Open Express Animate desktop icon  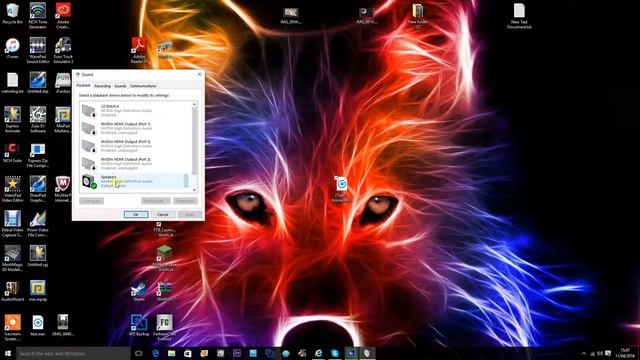tap(13, 120)
